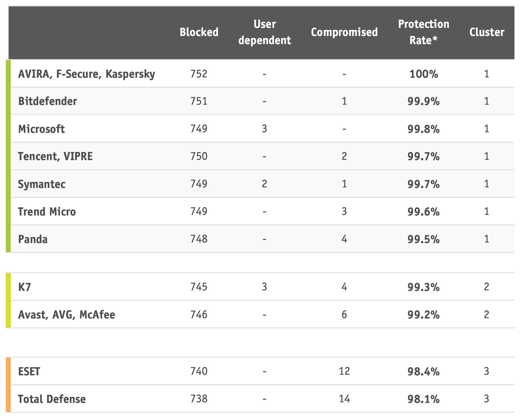Viewport: 522px width, 420px height.
Task: Select the Symantec row label
Action: pyautogui.click(x=42, y=184)
